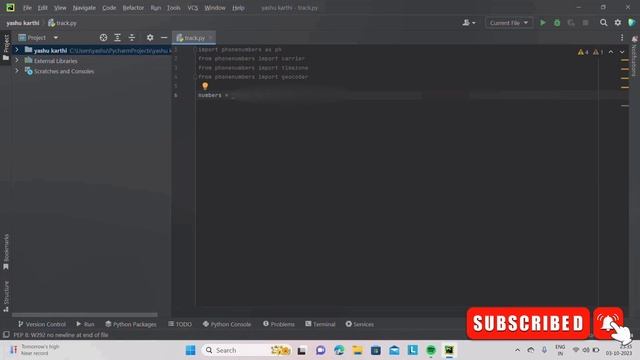Select Scratches and Consoles tree item
Screen dimensions: 640x360
click(64, 71)
